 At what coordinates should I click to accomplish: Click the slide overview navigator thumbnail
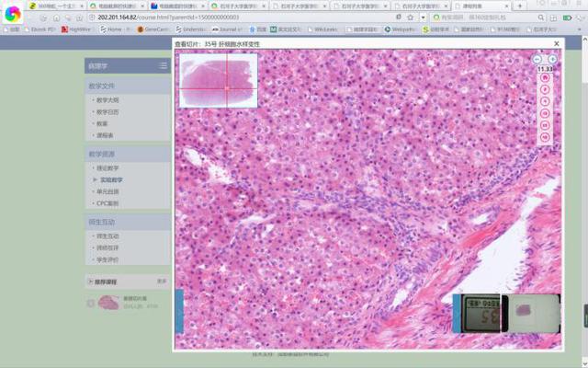point(218,79)
